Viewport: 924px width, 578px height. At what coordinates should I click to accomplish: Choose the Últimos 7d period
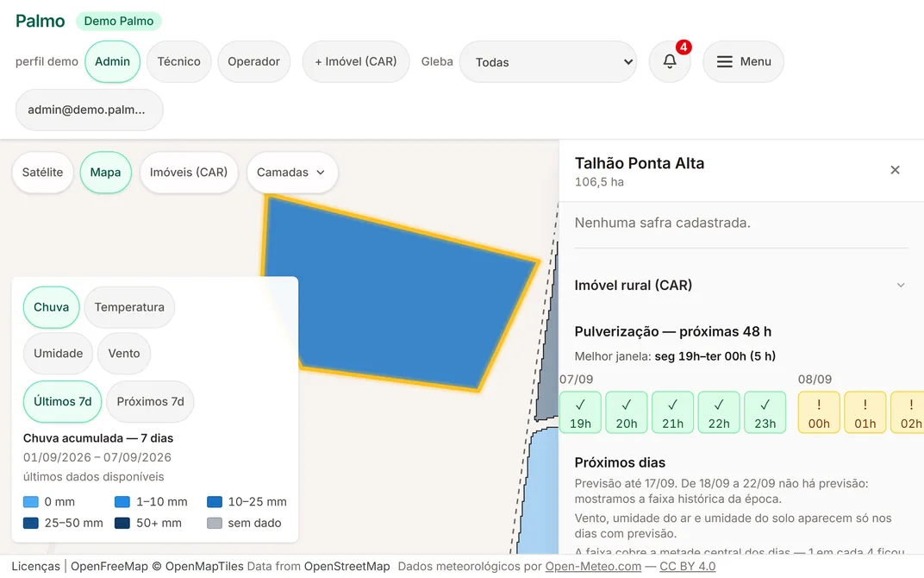pyautogui.click(x=62, y=402)
